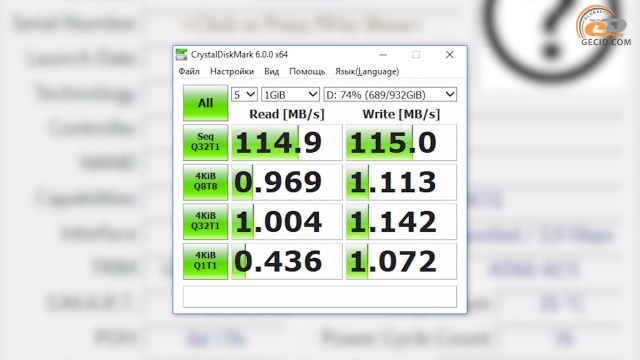Click the CrystalDiskMark title bar app icon
Image resolution: width=640 pixels, height=360 pixels.
[x=181, y=54]
